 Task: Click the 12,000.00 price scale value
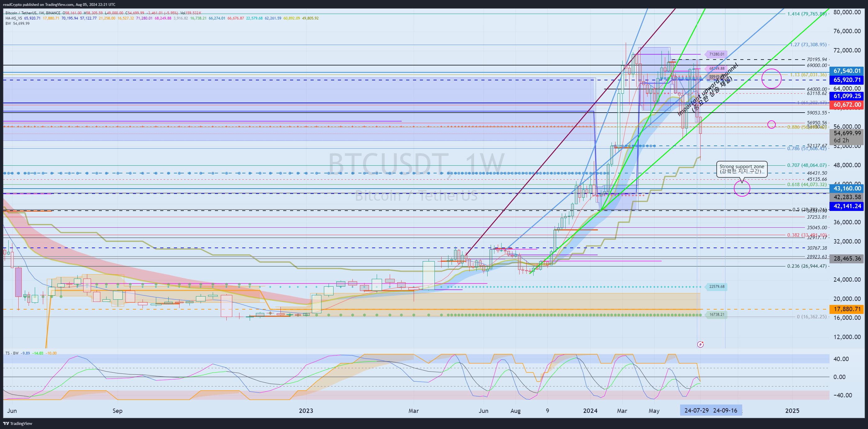click(847, 337)
